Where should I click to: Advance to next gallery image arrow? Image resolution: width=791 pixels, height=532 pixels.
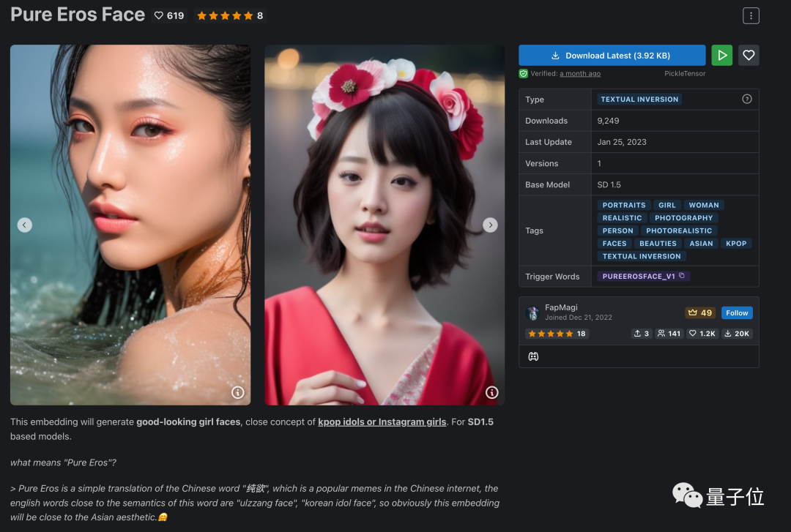[x=490, y=225]
